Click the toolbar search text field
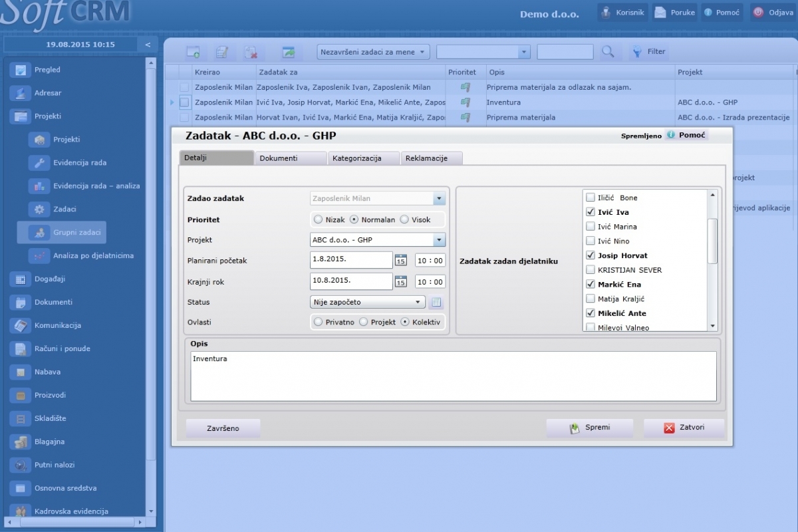The width and height of the screenshot is (798, 532). pyautogui.click(x=565, y=52)
